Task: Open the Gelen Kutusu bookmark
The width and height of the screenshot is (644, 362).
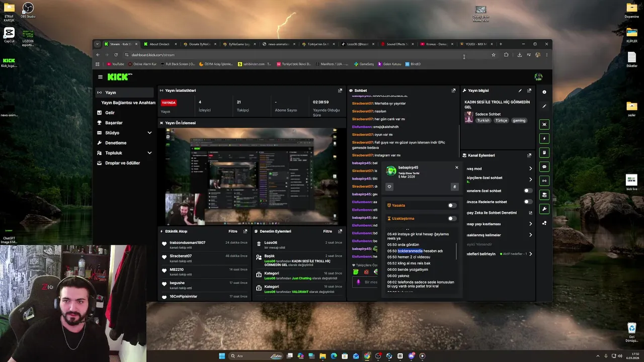Action: (389, 64)
